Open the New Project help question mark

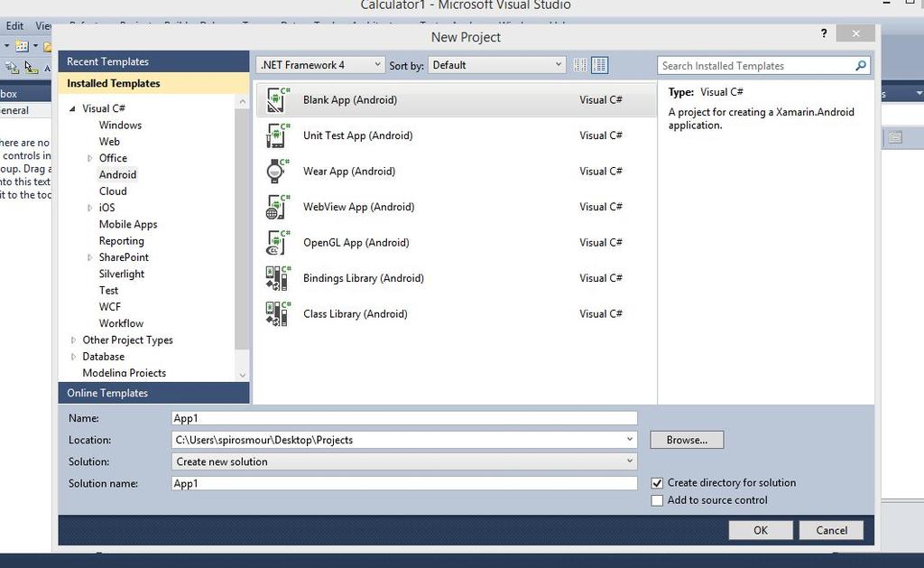point(824,33)
